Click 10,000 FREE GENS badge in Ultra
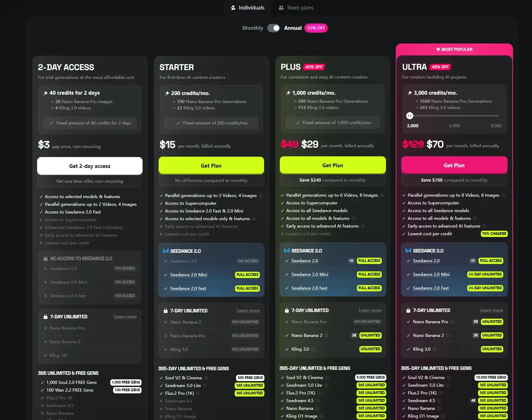 click(491, 378)
